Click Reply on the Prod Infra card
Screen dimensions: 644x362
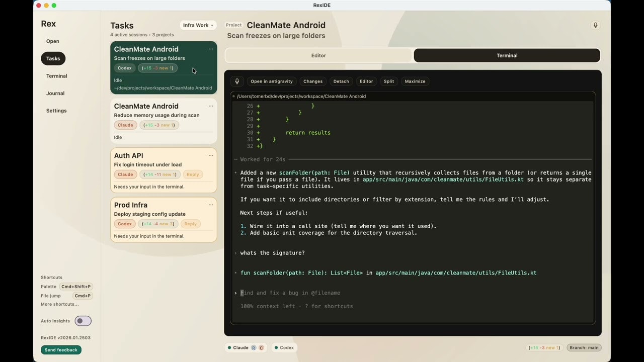190,224
